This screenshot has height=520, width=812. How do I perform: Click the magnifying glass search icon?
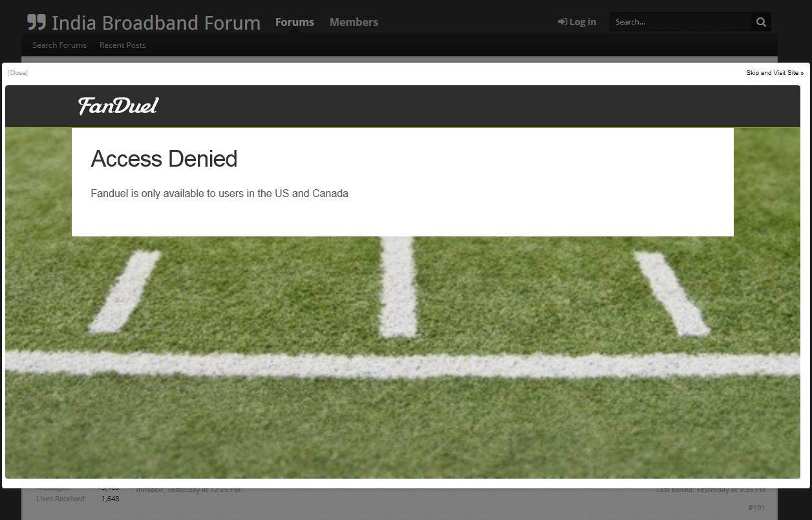click(761, 22)
